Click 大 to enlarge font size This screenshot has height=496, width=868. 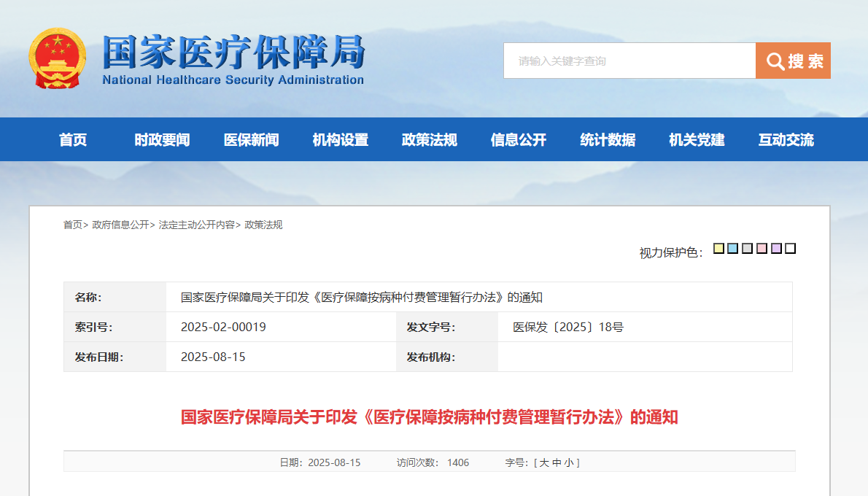543,462
